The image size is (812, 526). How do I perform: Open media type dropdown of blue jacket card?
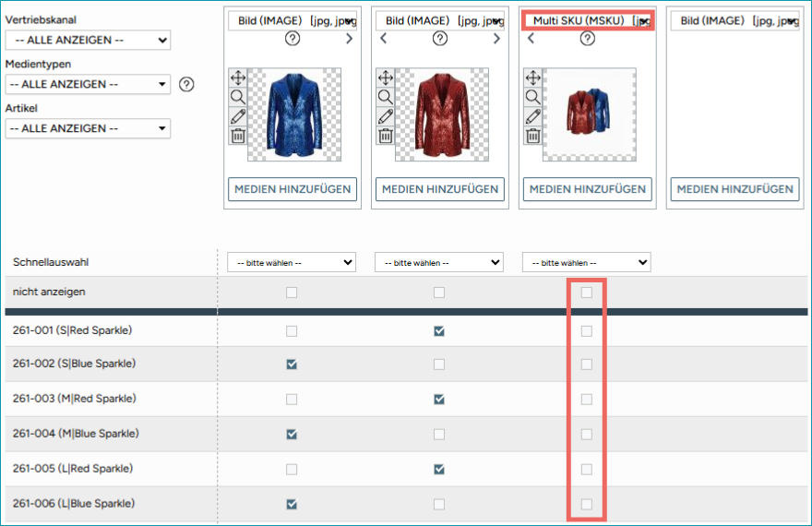[x=293, y=20]
